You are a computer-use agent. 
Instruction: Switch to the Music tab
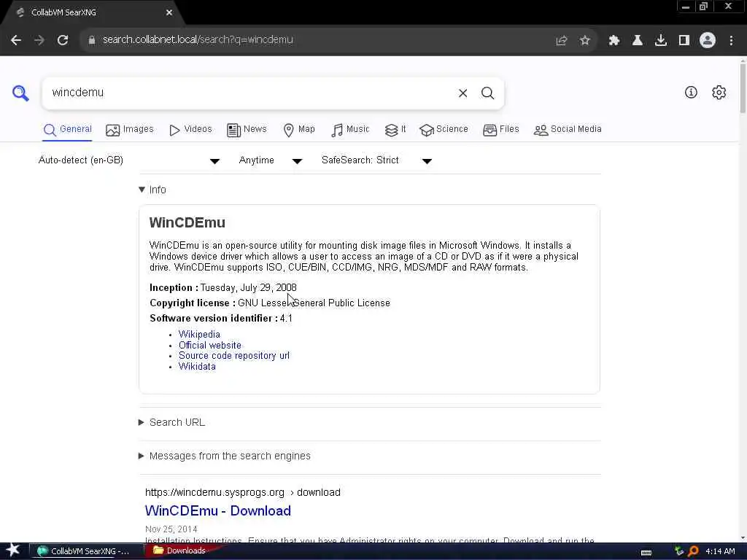coord(350,130)
